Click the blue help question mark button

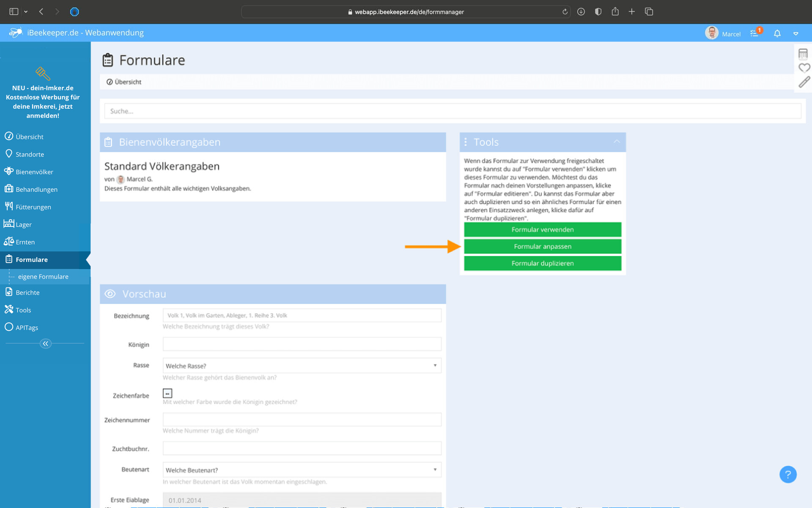coord(788,475)
